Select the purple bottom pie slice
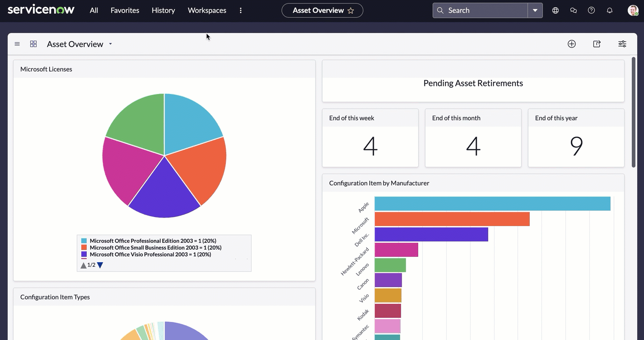The height and width of the screenshot is (340, 644). (x=164, y=192)
